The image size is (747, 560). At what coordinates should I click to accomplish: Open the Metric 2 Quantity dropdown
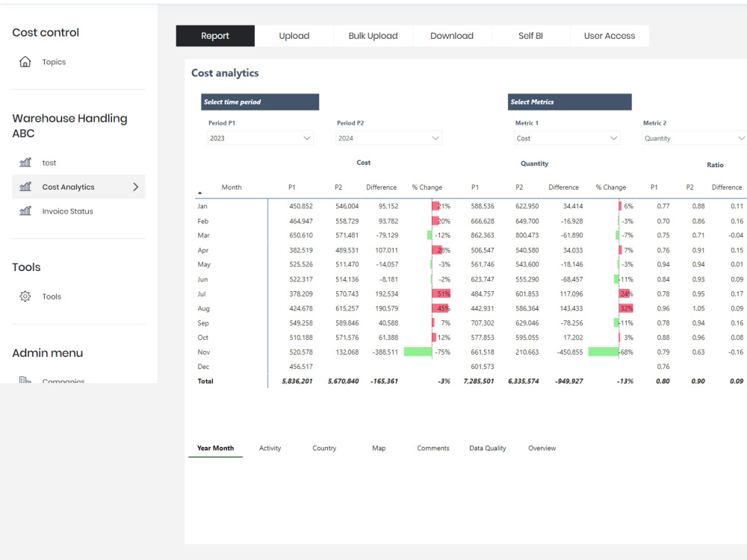(x=694, y=138)
